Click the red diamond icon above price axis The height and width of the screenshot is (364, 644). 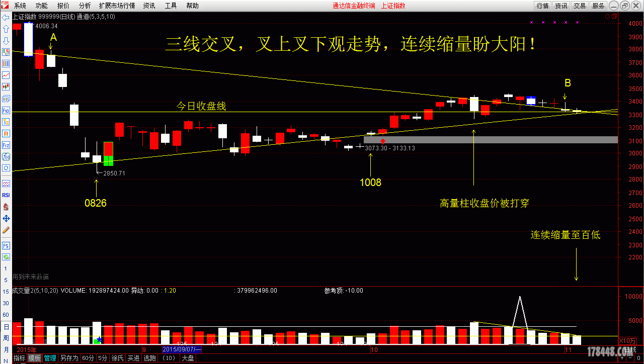click(608, 17)
